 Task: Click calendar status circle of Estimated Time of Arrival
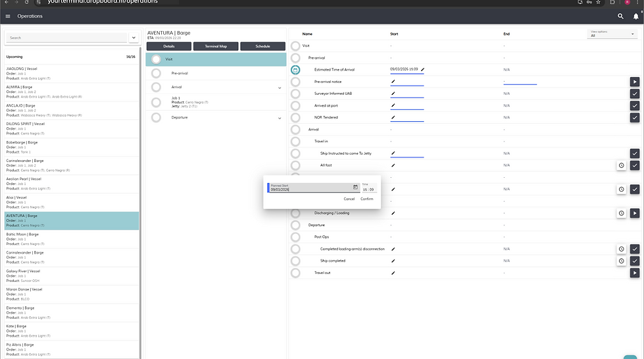pos(295,70)
